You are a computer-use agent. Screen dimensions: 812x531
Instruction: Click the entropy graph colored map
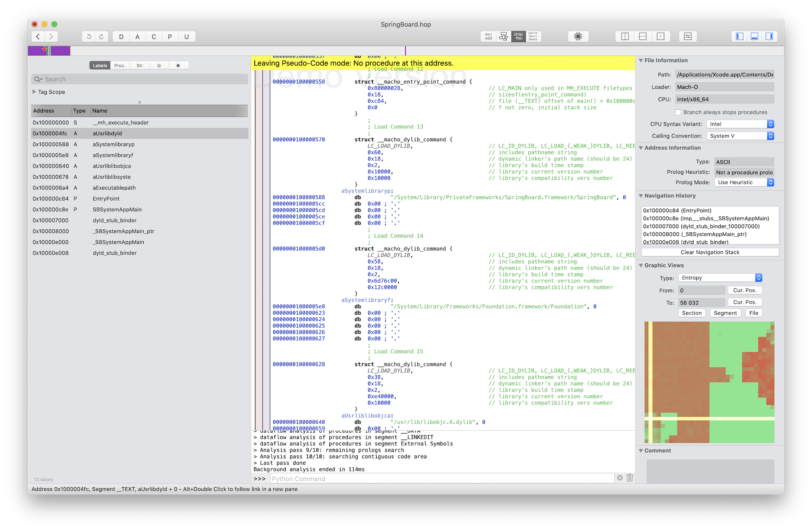(709, 382)
